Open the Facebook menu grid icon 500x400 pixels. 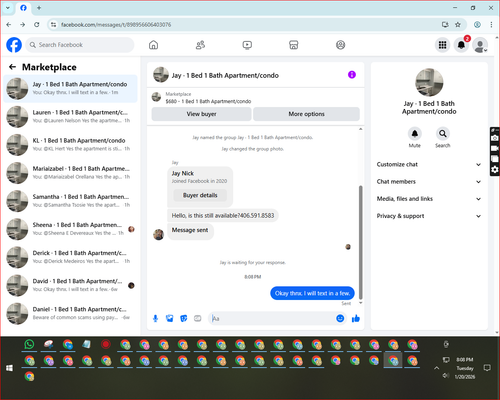click(x=442, y=45)
